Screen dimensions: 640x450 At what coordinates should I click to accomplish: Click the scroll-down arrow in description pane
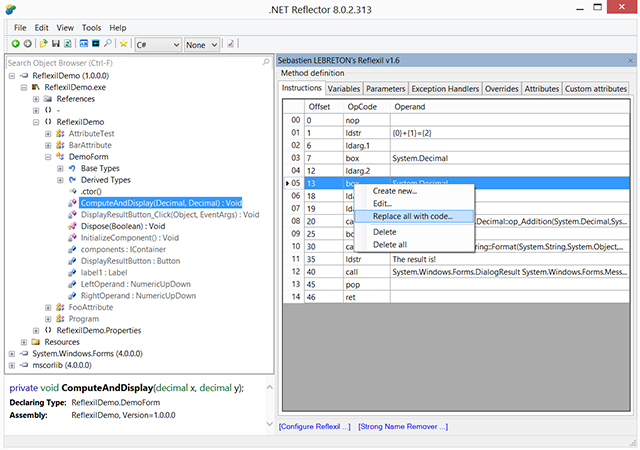point(269,424)
